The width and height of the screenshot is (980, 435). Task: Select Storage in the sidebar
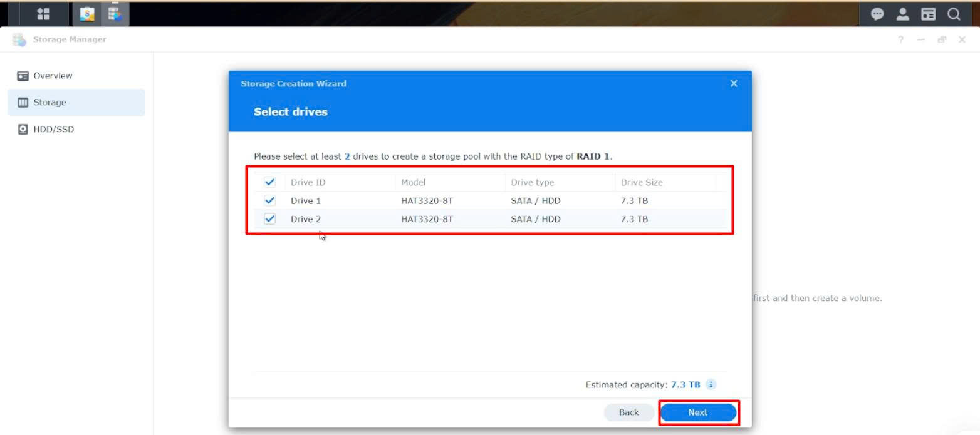coord(50,103)
